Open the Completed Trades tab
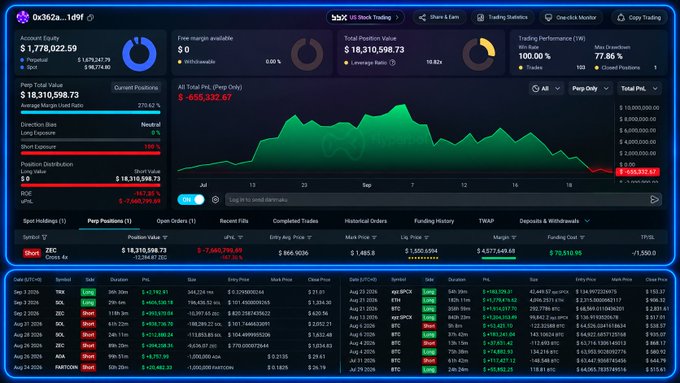 click(295, 221)
